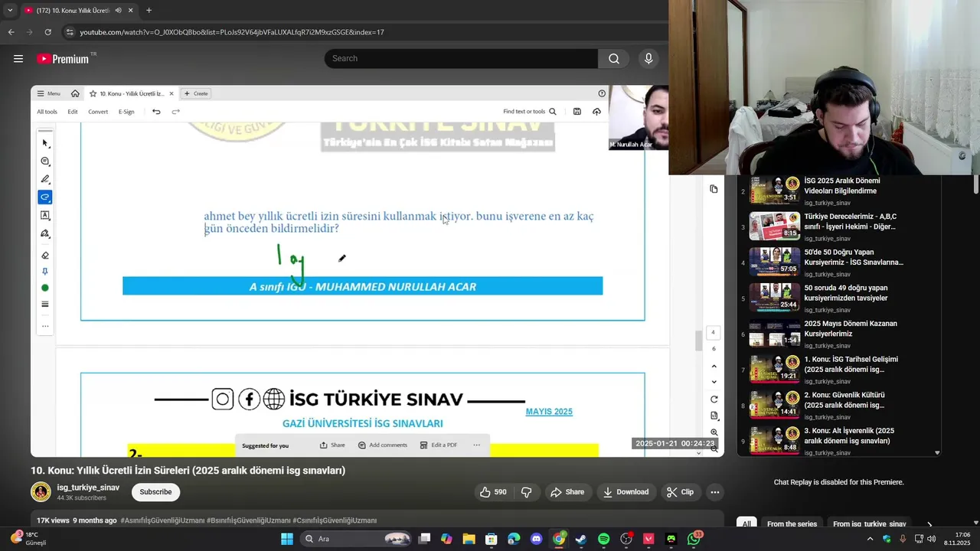
Task: Open the tab search dropdown arrow
Action: coord(9,11)
